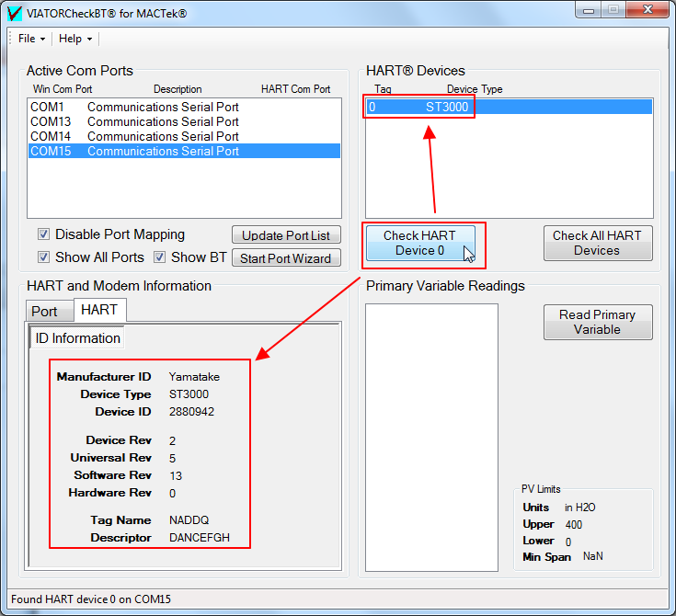Switch to the Port tab
This screenshot has height=616, width=676.
[50, 311]
